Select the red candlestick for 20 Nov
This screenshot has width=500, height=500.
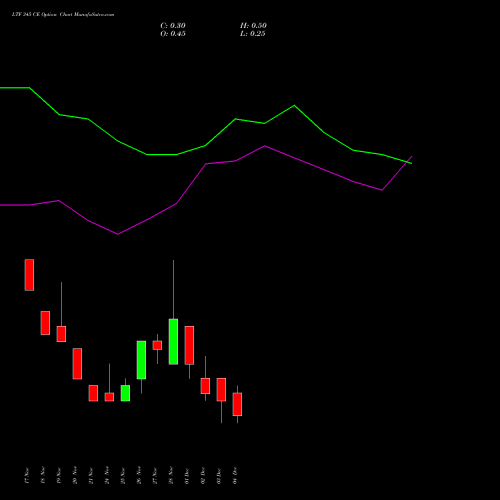[77, 364]
